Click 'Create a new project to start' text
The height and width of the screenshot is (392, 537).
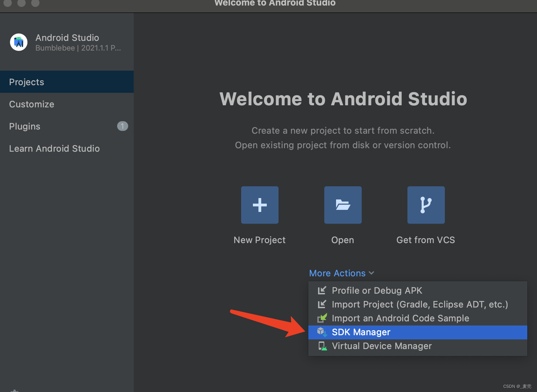pos(343,131)
